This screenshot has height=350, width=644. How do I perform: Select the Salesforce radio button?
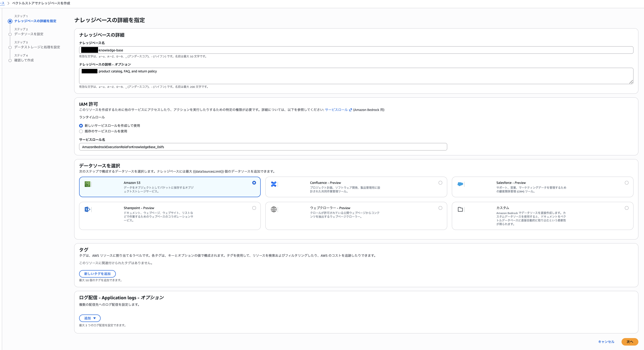click(627, 183)
